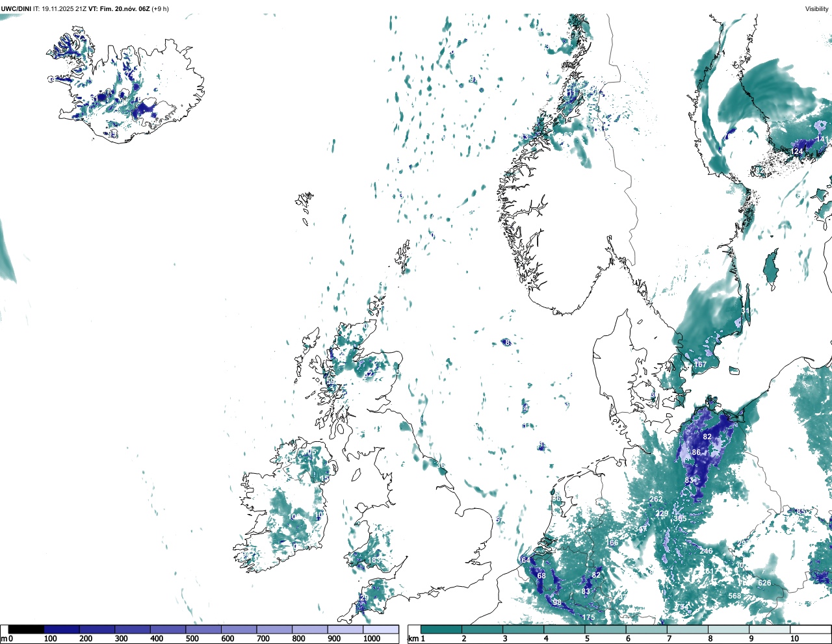Image resolution: width=832 pixels, height=644 pixels.
Task: Click the '(+9 h)' forecast offset text
Action: pos(160,9)
